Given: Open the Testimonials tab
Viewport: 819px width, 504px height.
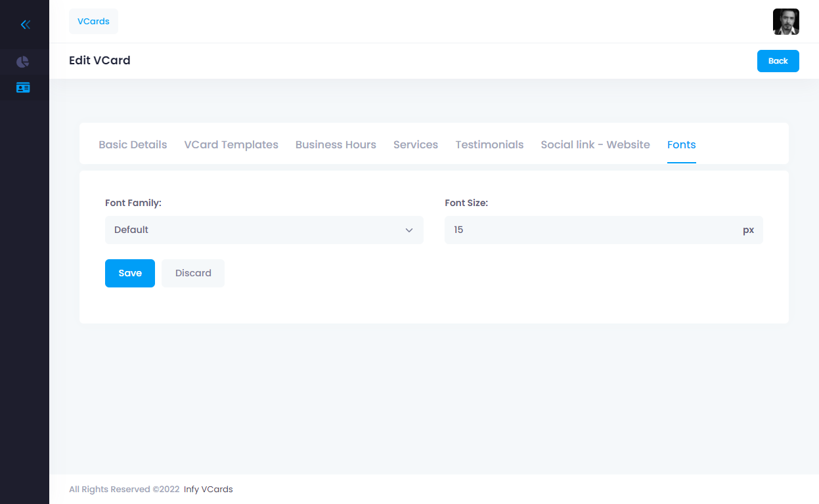Looking at the screenshot, I should click(x=489, y=144).
